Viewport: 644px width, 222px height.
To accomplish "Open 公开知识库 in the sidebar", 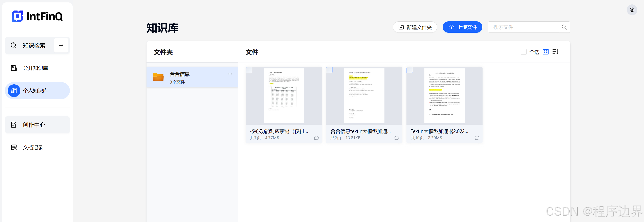I will click(35, 68).
